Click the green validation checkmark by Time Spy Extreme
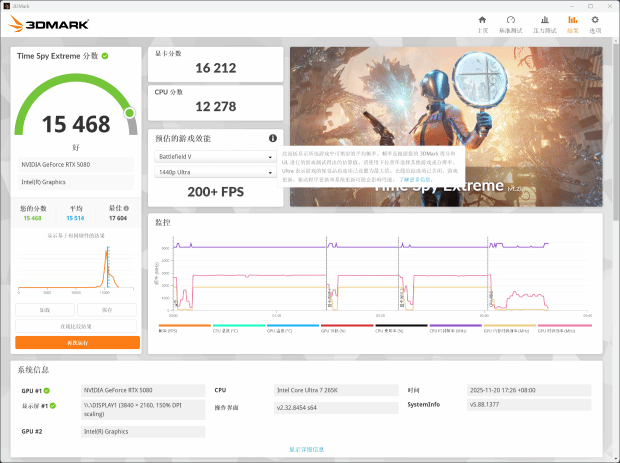The image size is (620, 463). coord(105,56)
